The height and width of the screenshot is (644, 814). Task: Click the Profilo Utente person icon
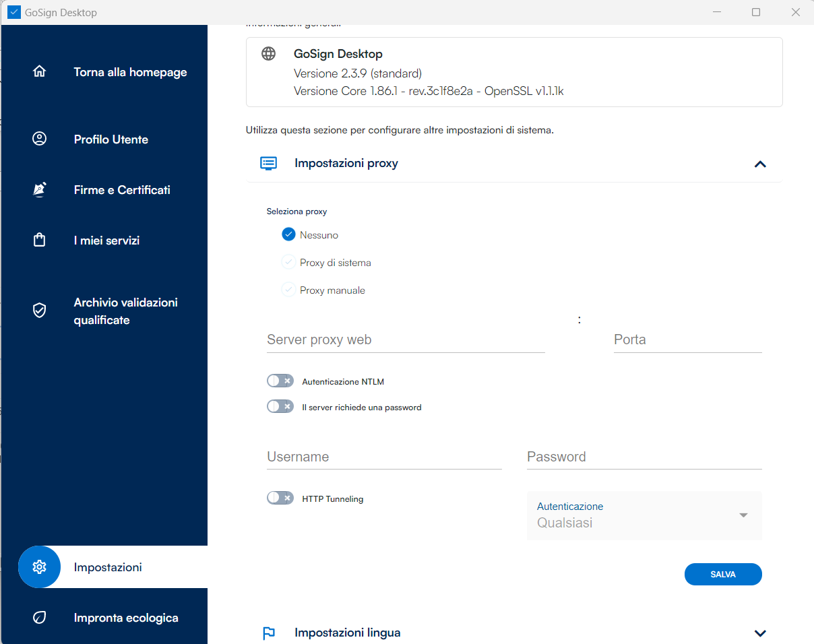[x=39, y=139]
